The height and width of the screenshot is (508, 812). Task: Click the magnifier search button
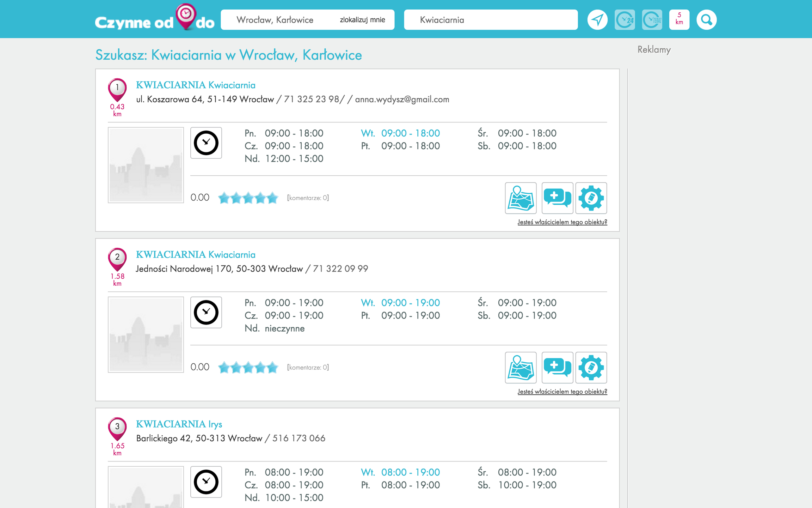click(707, 20)
